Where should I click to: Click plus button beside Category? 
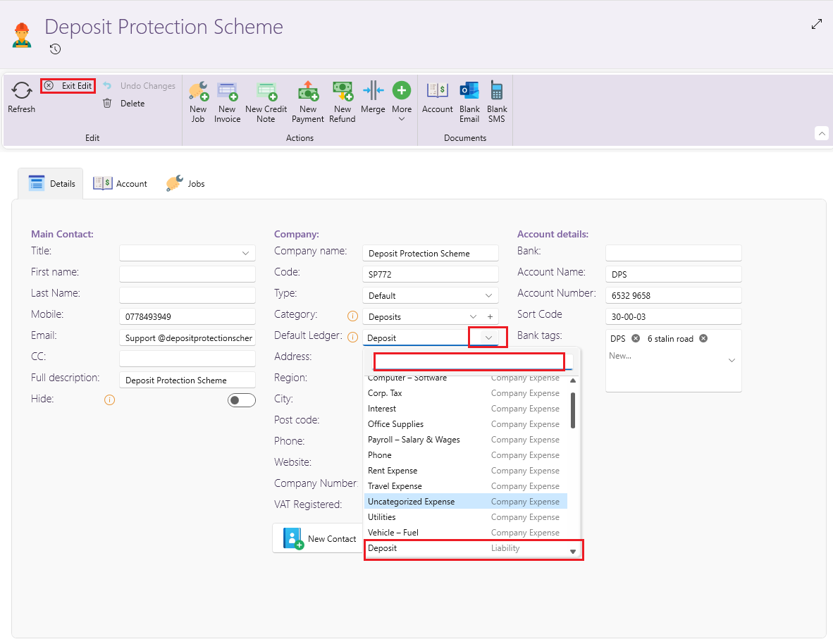pos(490,316)
